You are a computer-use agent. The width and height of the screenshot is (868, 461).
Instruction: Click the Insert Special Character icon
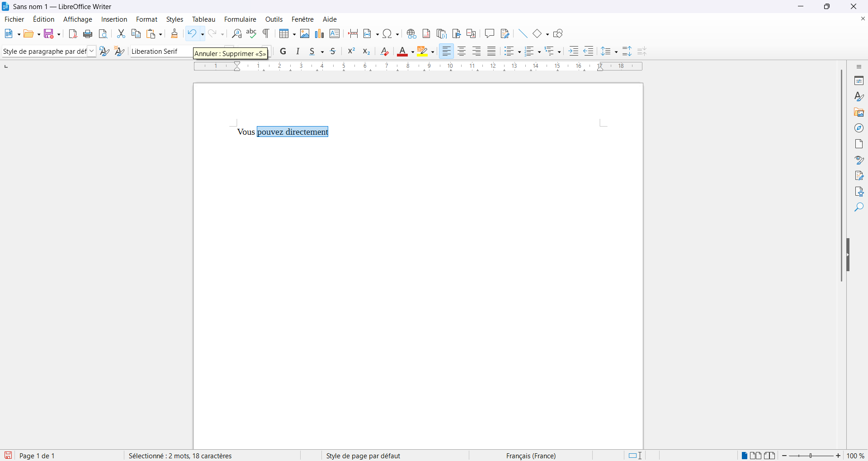[387, 34]
